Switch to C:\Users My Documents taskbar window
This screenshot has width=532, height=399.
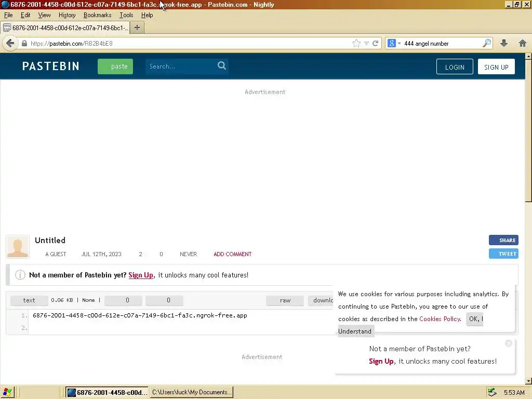point(191,393)
